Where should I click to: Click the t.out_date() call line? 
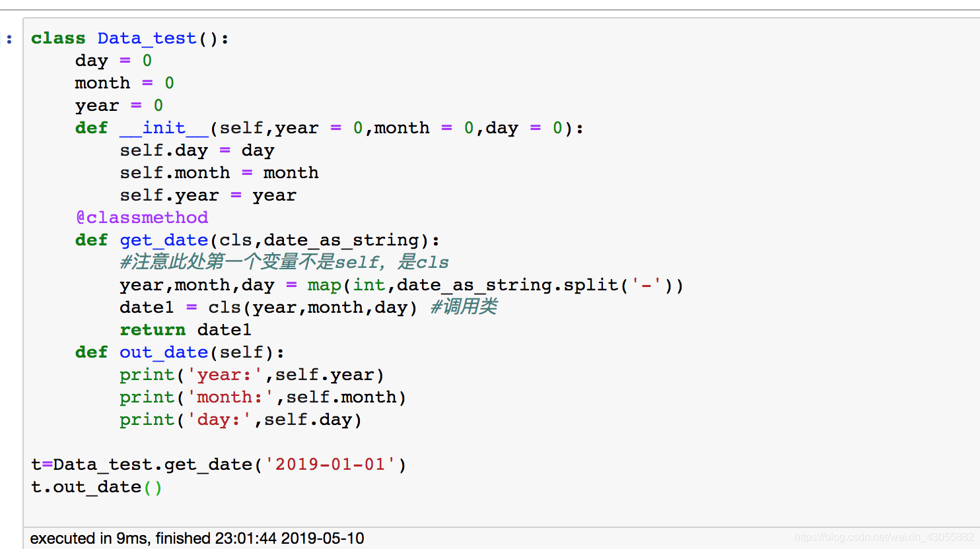(x=96, y=488)
